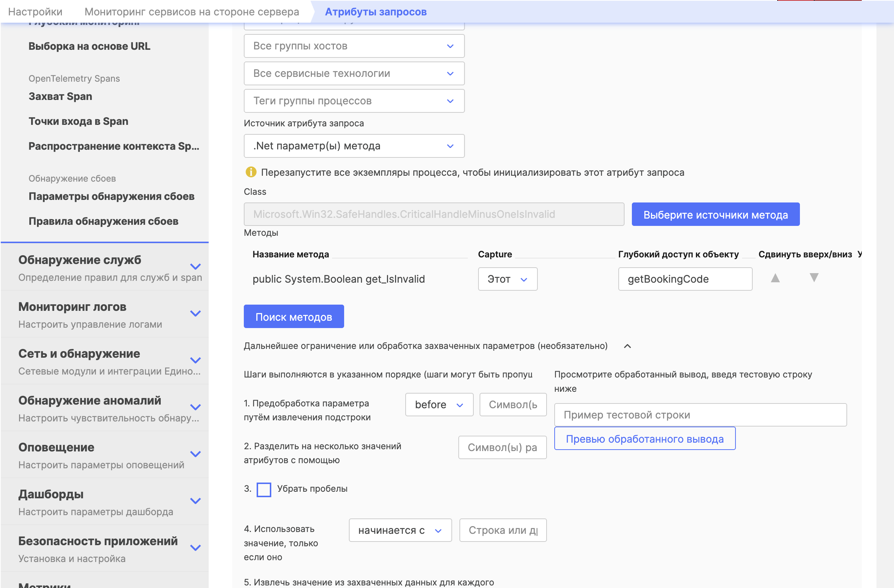894x588 pixels.
Task: Go to Настройки breadcrumb
Action: [x=35, y=12]
